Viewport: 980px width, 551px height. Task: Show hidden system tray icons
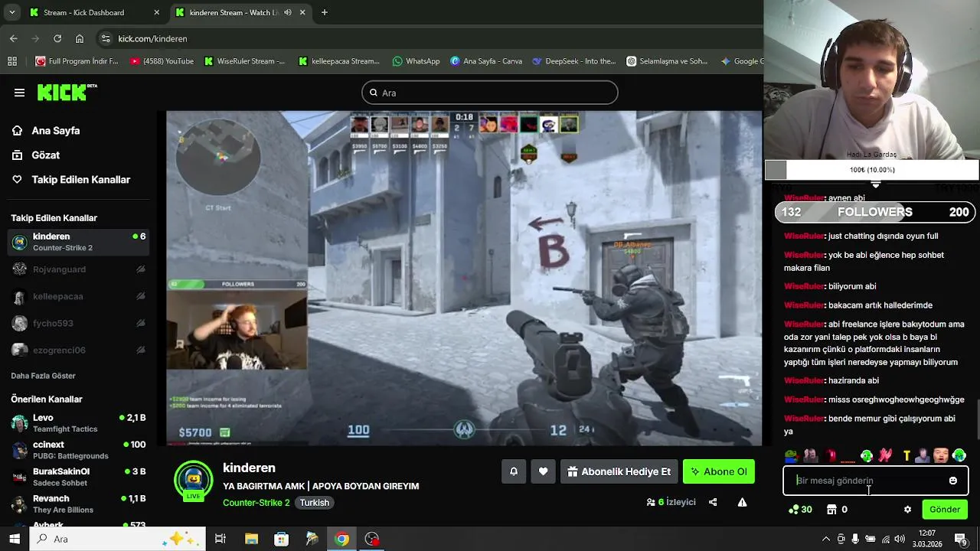(x=826, y=539)
